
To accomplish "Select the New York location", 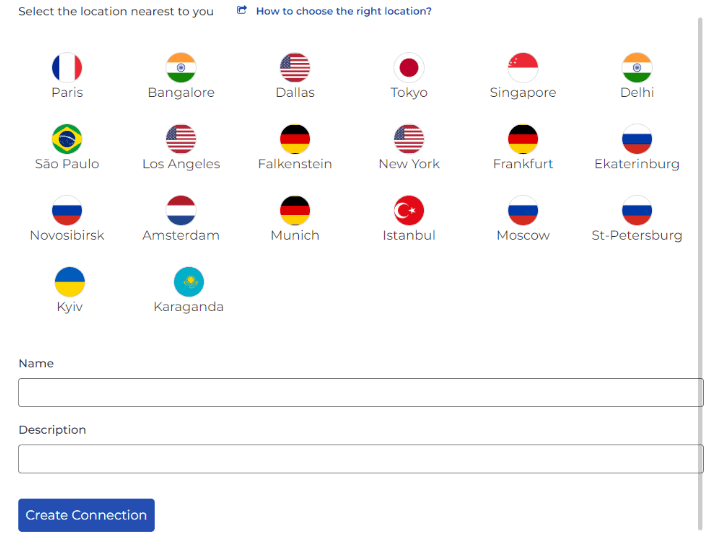I will [x=409, y=139].
